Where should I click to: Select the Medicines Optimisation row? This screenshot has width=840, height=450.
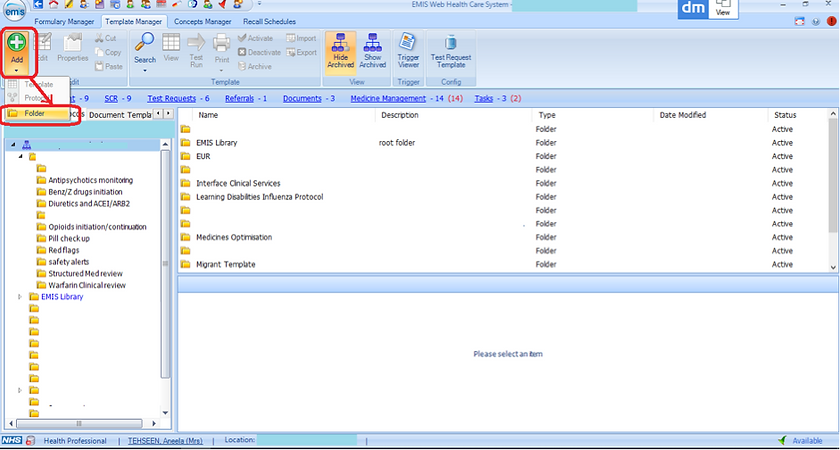coord(504,237)
